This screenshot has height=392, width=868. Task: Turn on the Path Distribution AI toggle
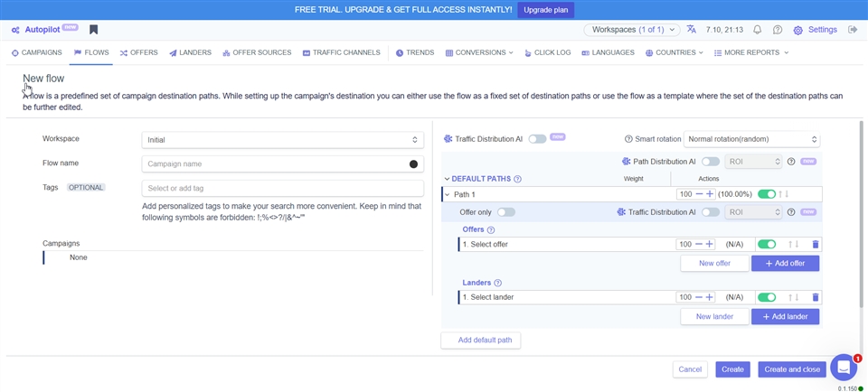click(x=711, y=162)
